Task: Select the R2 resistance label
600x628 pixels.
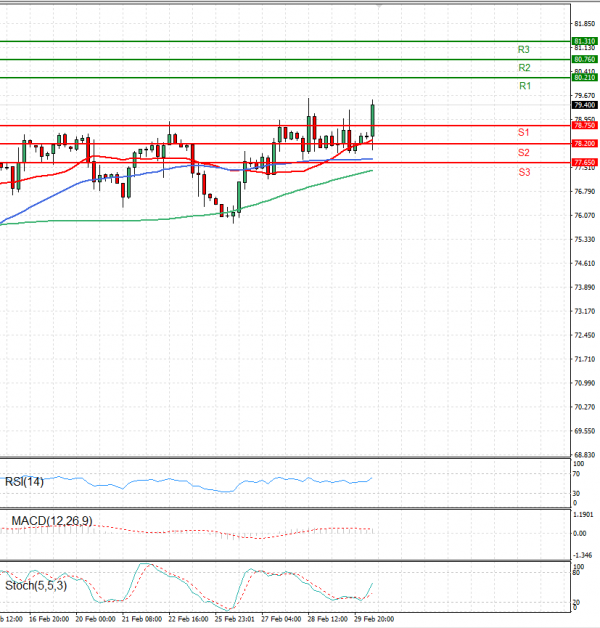Action: point(524,68)
